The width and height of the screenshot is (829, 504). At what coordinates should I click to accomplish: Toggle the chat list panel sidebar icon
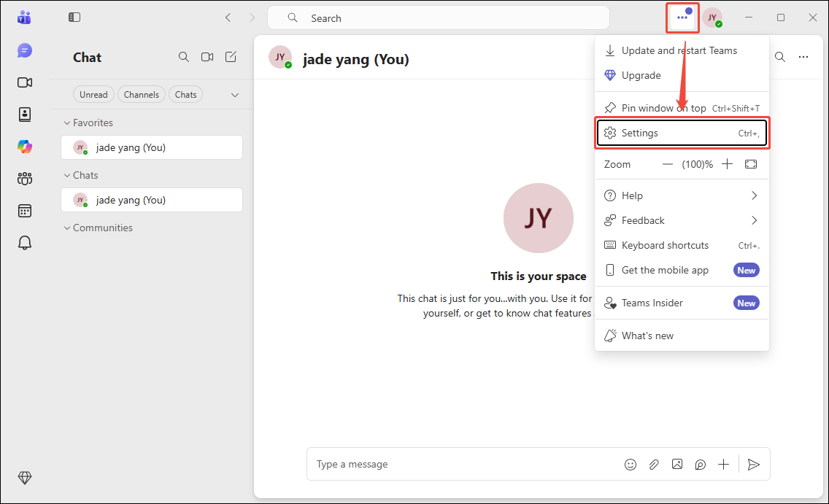point(74,18)
